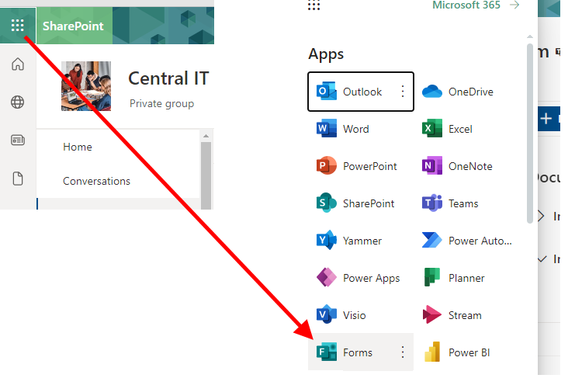Expand the collapsed chevron row behind panel
This screenshot has height=392, width=582.
click(541, 216)
